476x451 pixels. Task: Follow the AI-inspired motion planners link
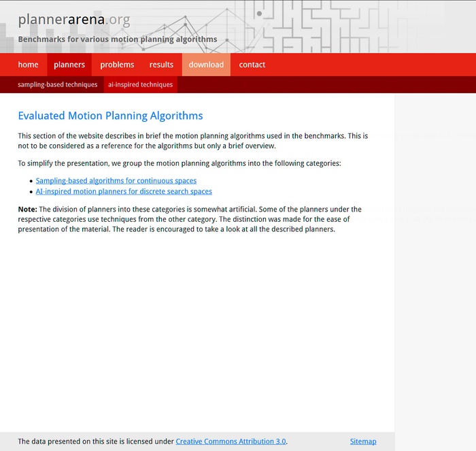pos(124,192)
